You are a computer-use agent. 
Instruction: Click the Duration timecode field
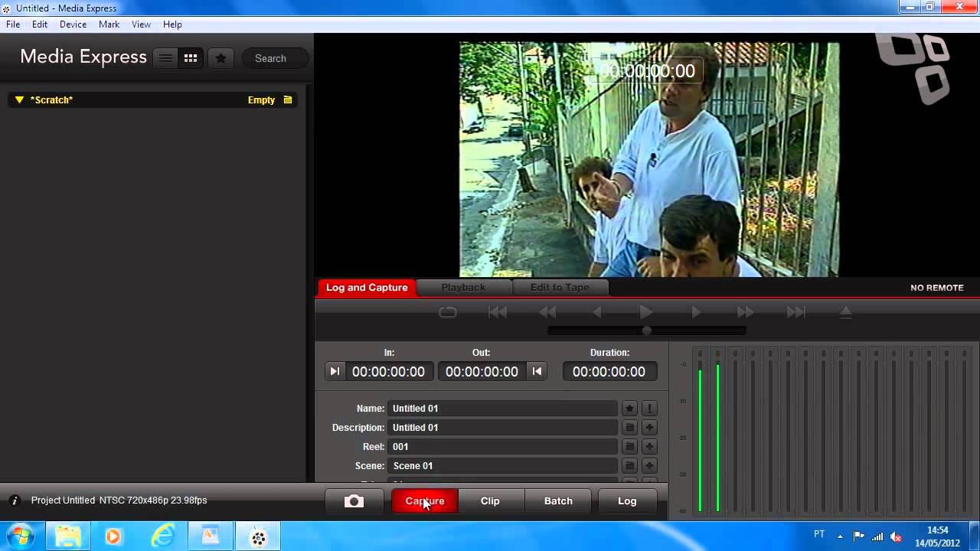tap(609, 371)
